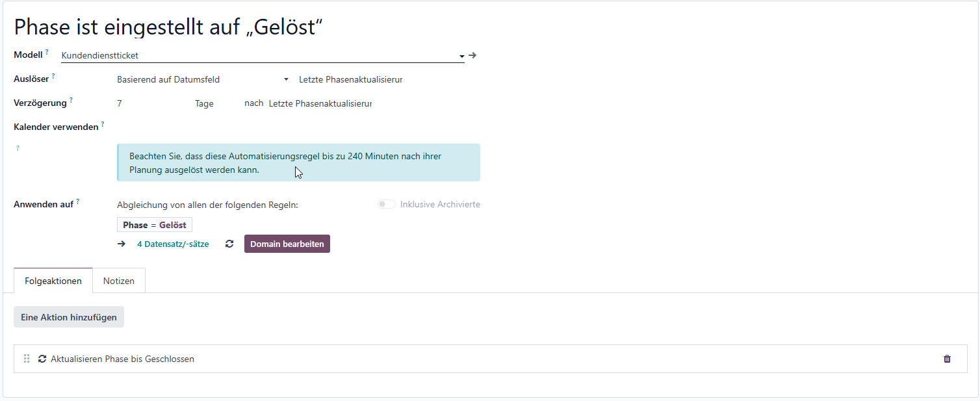Screen dimensions: 980x401
Task: Delete the Aktualisieren Phase action with trash icon
Action: [947, 359]
